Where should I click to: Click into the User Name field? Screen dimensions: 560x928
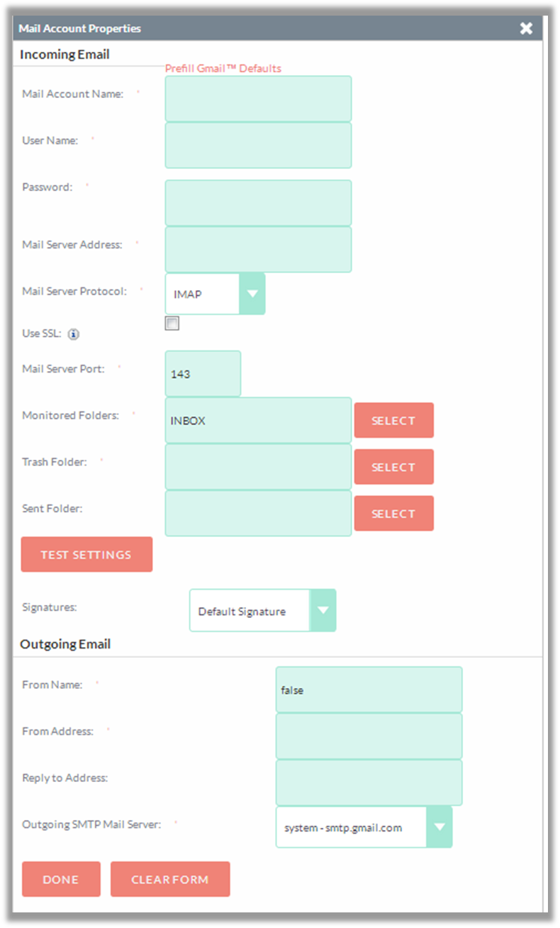[x=258, y=145]
